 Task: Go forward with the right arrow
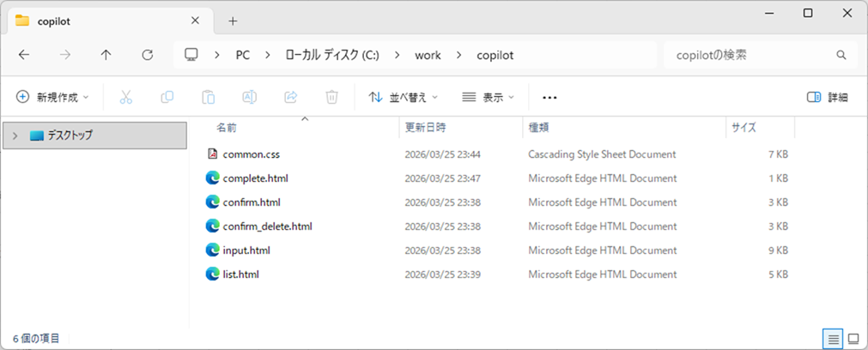click(65, 55)
